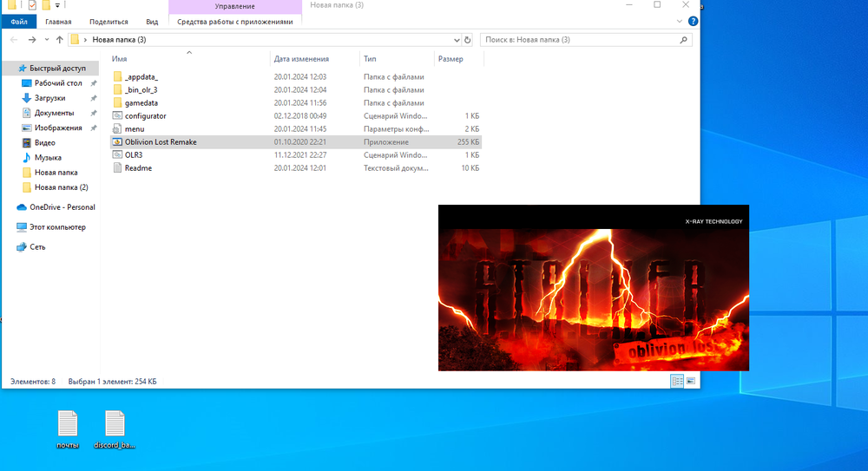Select the configurator script file icon
868x471 pixels.
point(118,115)
